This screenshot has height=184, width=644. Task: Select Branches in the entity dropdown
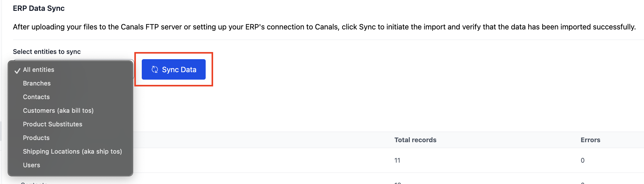tap(70, 83)
